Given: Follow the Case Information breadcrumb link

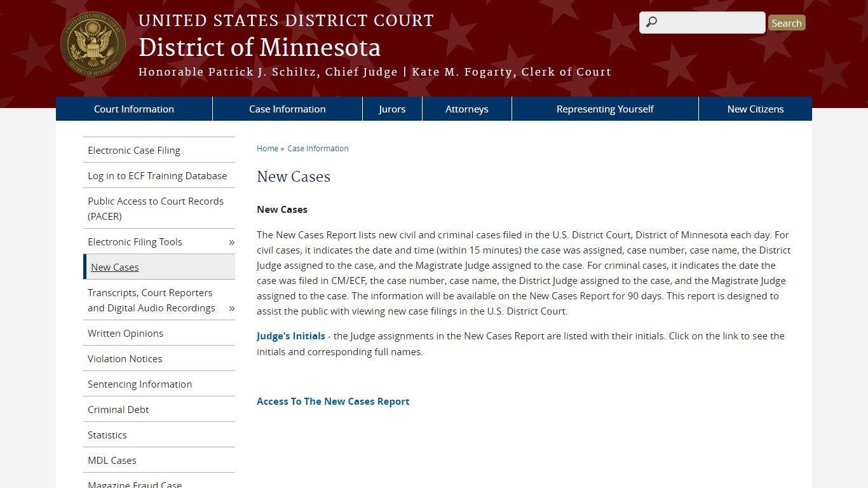Looking at the screenshot, I should pyautogui.click(x=318, y=148).
